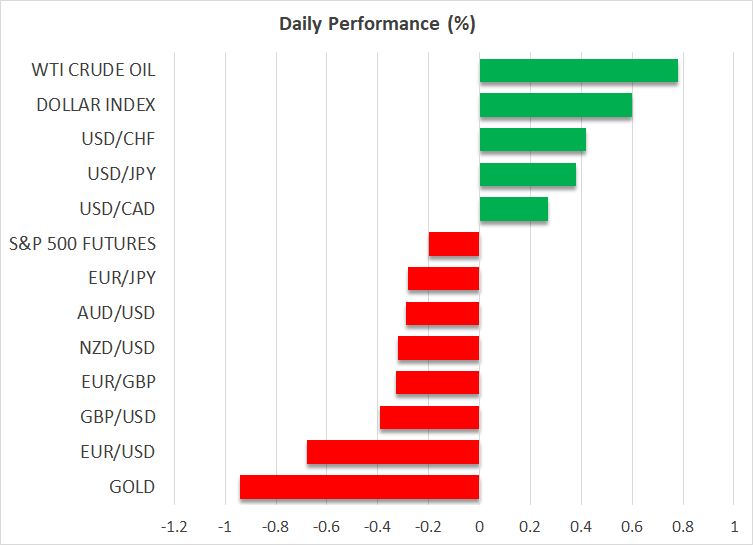Viewport: 753px width, 545px height.
Task: Select the USD/JPY green bar
Action: 527,175
